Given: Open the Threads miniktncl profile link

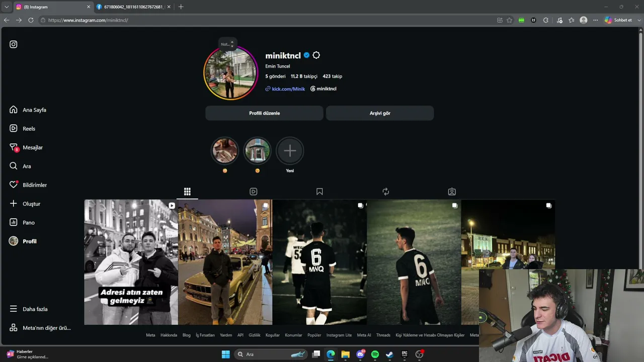Looking at the screenshot, I should [x=324, y=89].
